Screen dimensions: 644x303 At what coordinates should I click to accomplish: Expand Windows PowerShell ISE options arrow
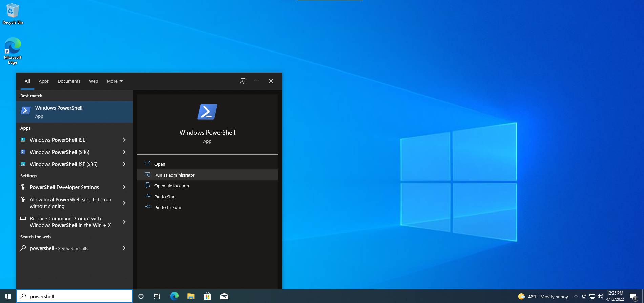point(124,140)
